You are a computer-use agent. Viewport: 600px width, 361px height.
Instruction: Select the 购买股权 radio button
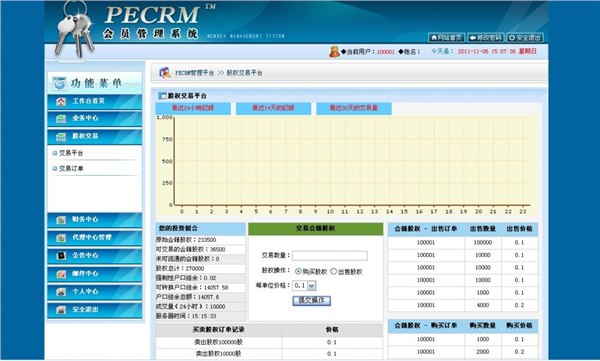(298, 271)
